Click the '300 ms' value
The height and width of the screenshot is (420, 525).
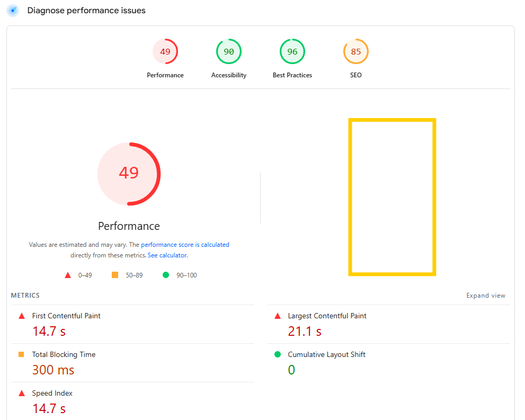pyautogui.click(x=53, y=370)
